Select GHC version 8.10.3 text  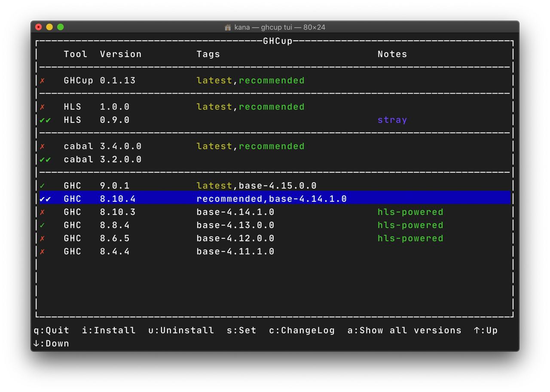pos(118,212)
